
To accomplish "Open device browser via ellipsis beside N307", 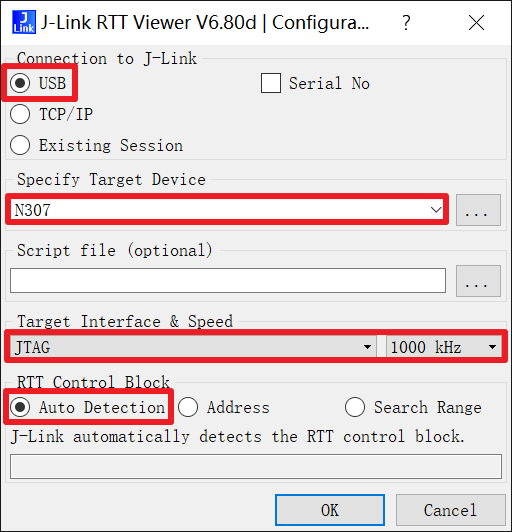I will (478, 210).
